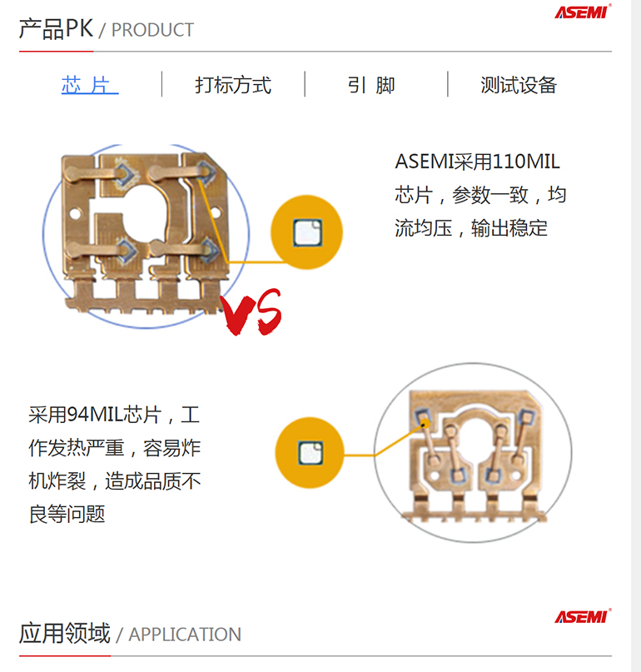Click the top-right chip on ASEMI lead frame
The image size is (641, 672).
click(207, 172)
